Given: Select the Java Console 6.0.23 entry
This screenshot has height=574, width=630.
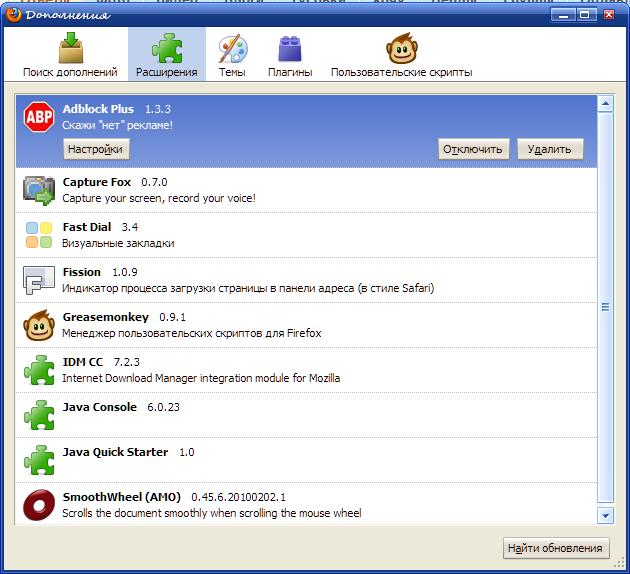Looking at the screenshot, I should coord(306,415).
